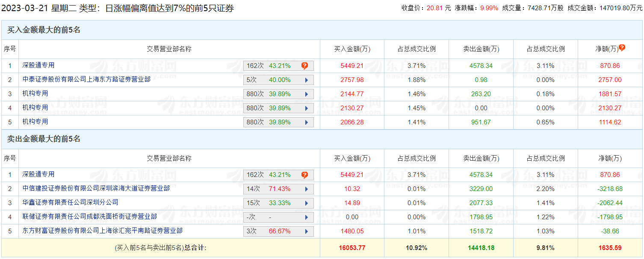Click second 机构专用 link in buy table
The width and height of the screenshot is (644, 259).
coord(35,108)
